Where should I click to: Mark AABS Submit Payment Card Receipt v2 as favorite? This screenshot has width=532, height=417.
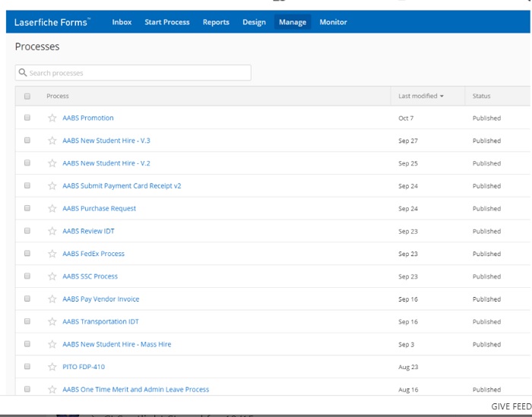point(52,186)
